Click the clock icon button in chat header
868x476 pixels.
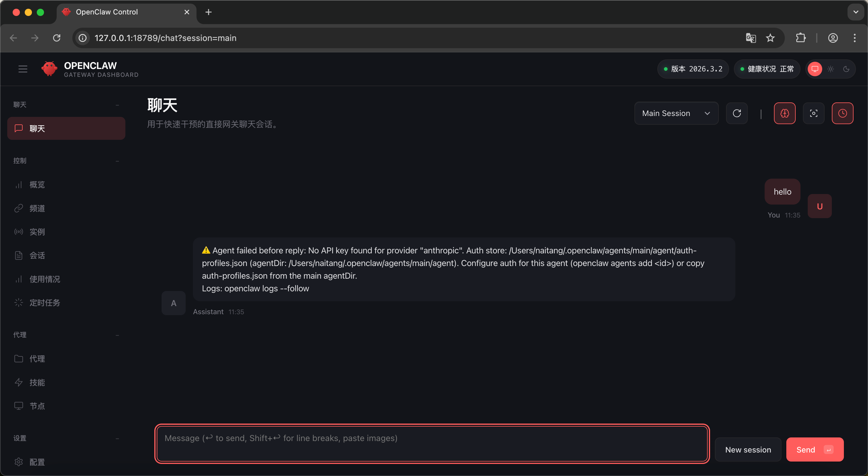pos(842,113)
